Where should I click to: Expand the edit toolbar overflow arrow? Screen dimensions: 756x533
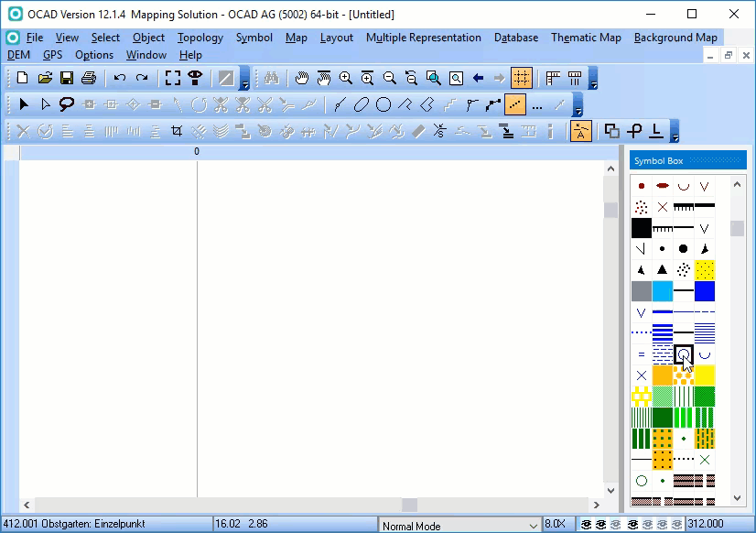click(675, 132)
